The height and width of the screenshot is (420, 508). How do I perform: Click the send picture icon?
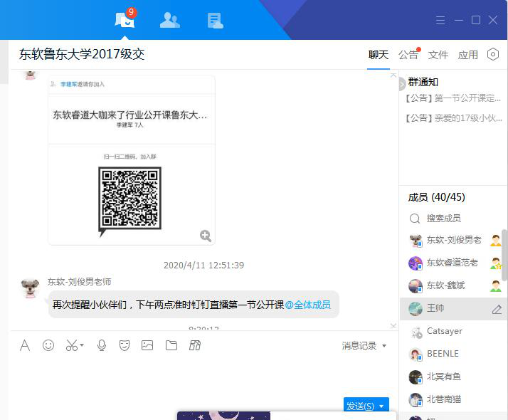tap(147, 345)
